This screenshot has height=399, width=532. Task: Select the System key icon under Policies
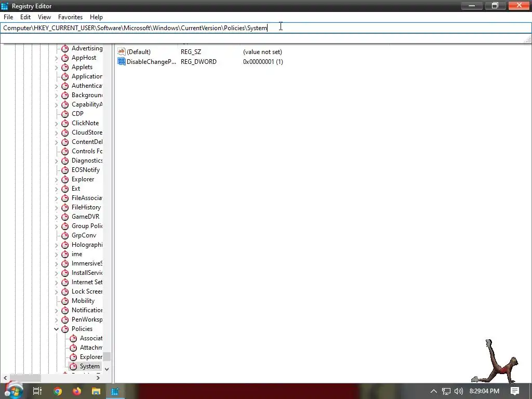point(73,366)
